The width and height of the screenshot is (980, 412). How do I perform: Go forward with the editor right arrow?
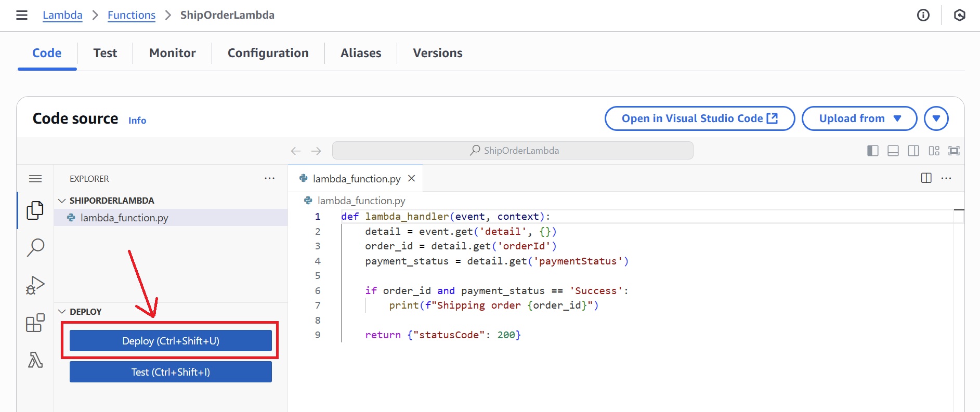316,151
